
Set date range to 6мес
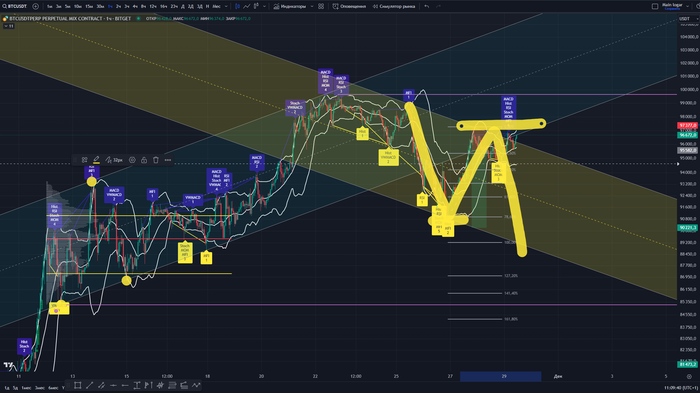point(53,388)
